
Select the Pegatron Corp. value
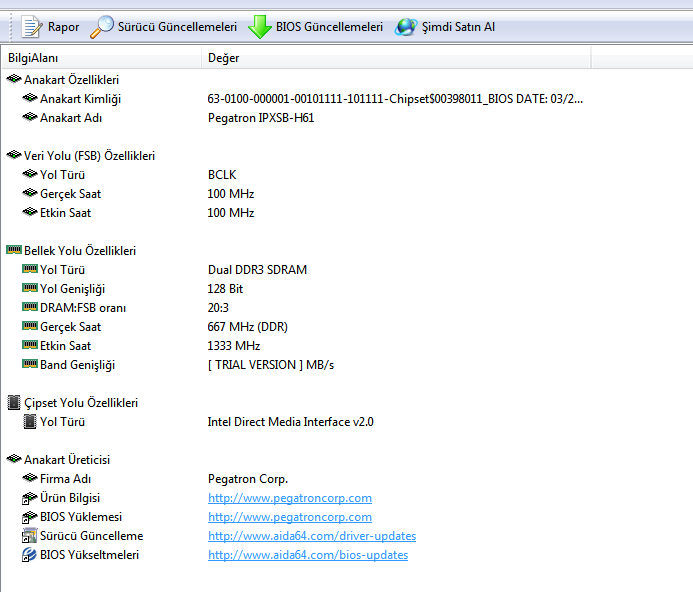(248, 479)
